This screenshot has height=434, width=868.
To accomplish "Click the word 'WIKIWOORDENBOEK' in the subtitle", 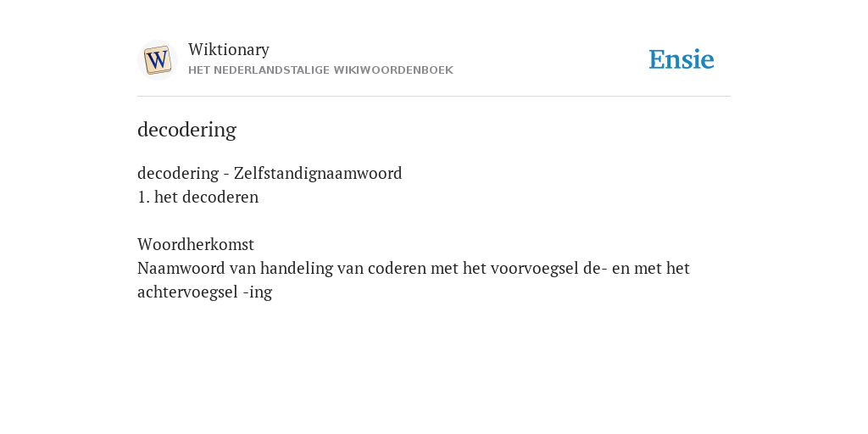I will 393,70.
